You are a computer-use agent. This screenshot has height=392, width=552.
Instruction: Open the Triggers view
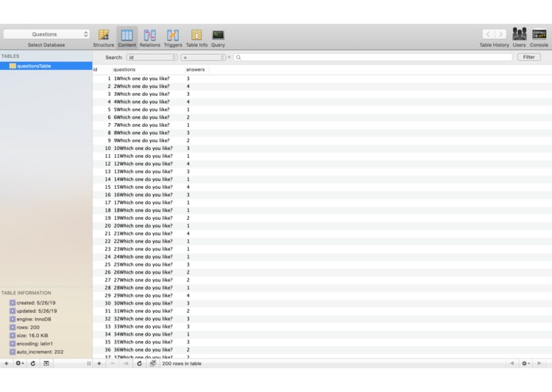pos(173,38)
